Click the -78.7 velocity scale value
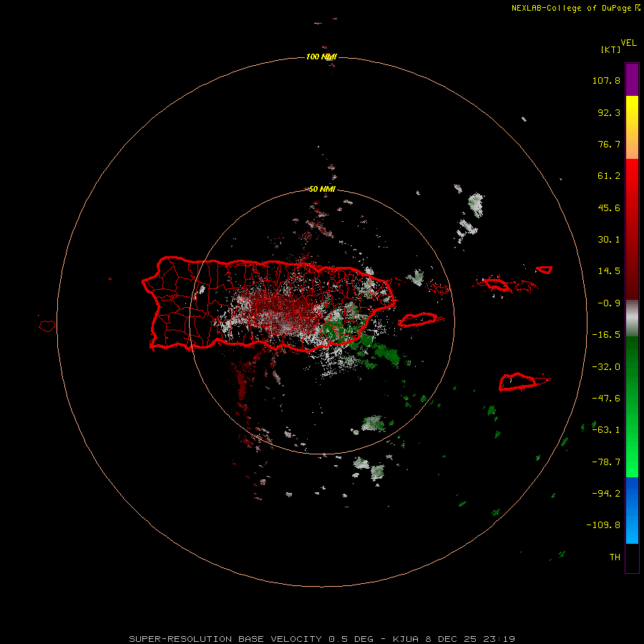Screen dimensions: 644x644 coord(606,462)
